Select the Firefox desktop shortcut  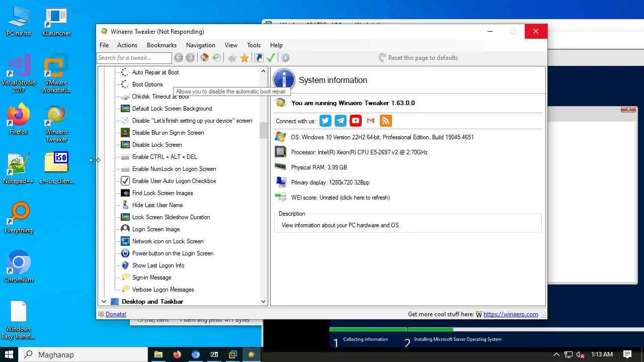tap(19, 120)
